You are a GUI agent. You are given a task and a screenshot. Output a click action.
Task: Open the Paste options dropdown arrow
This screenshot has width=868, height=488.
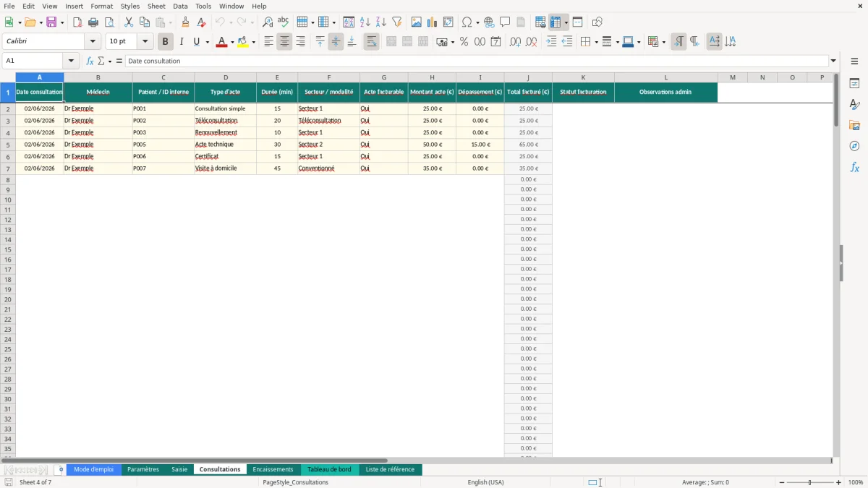(171, 22)
